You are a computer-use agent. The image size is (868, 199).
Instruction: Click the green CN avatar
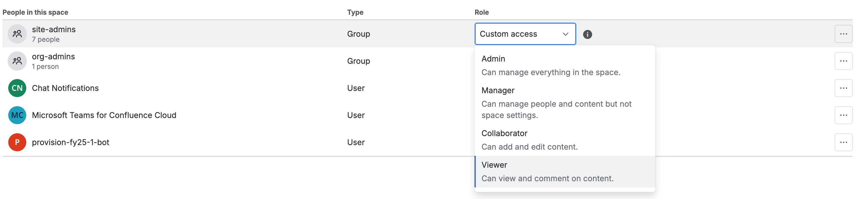pyautogui.click(x=17, y=88)
